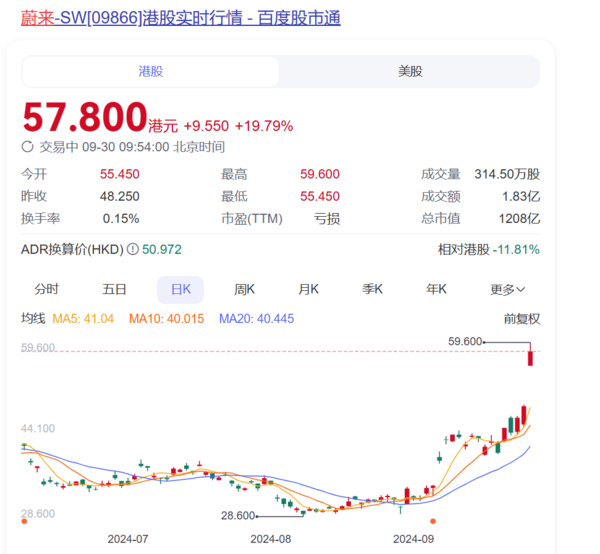Click the 44.100 y-axis price label

(x=38, y=429)
